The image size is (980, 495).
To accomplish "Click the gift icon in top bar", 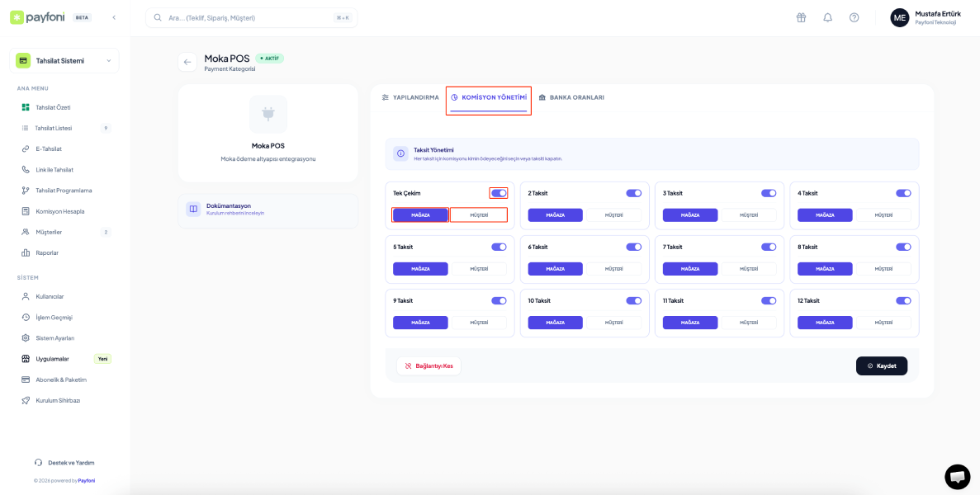I will coord(801,17).
